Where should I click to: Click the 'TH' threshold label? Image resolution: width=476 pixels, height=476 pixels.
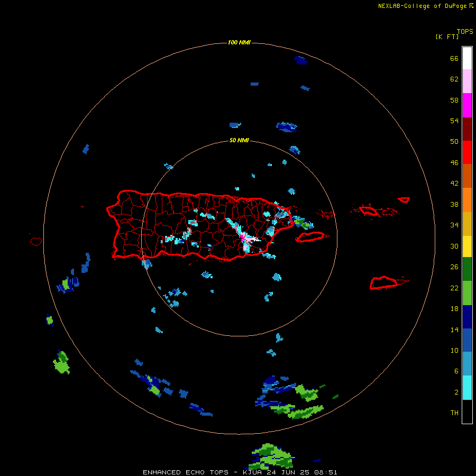click(454, 413)
